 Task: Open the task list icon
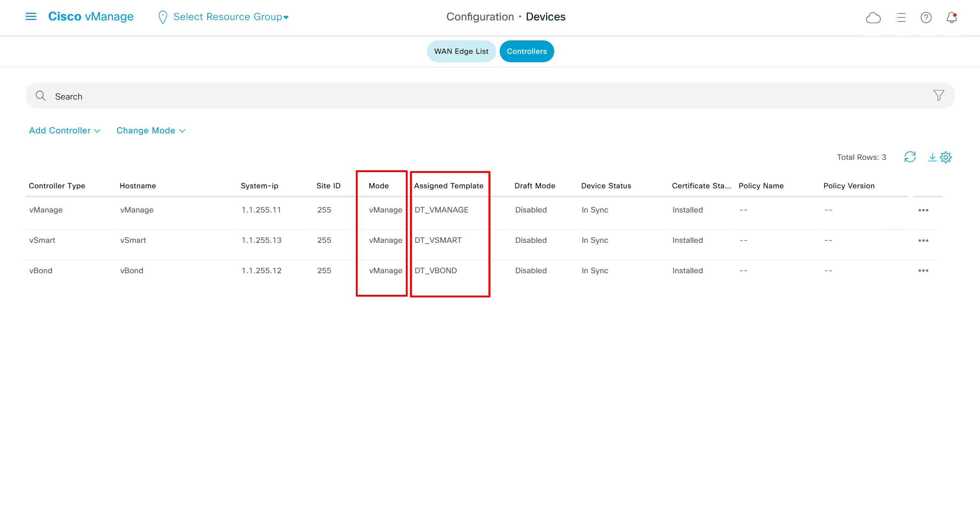900,18
